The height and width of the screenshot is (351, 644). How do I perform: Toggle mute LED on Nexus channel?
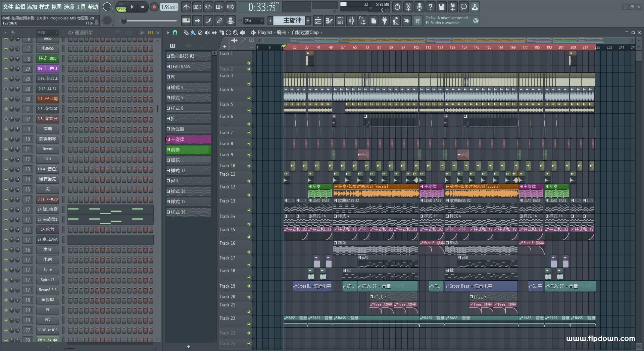[6, 149]
